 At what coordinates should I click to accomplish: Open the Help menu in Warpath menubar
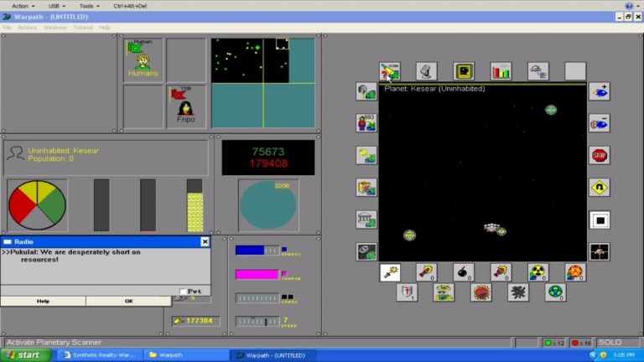[104, 28]
